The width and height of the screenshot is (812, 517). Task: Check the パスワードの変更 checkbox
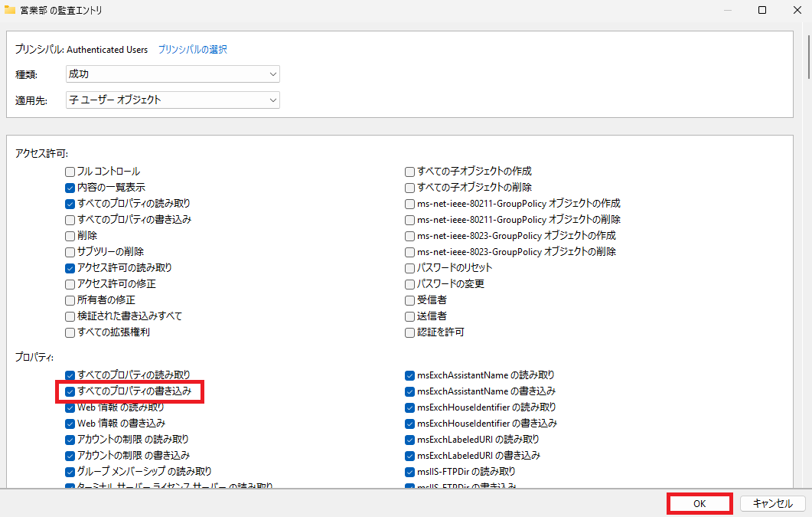coord(409,284)
